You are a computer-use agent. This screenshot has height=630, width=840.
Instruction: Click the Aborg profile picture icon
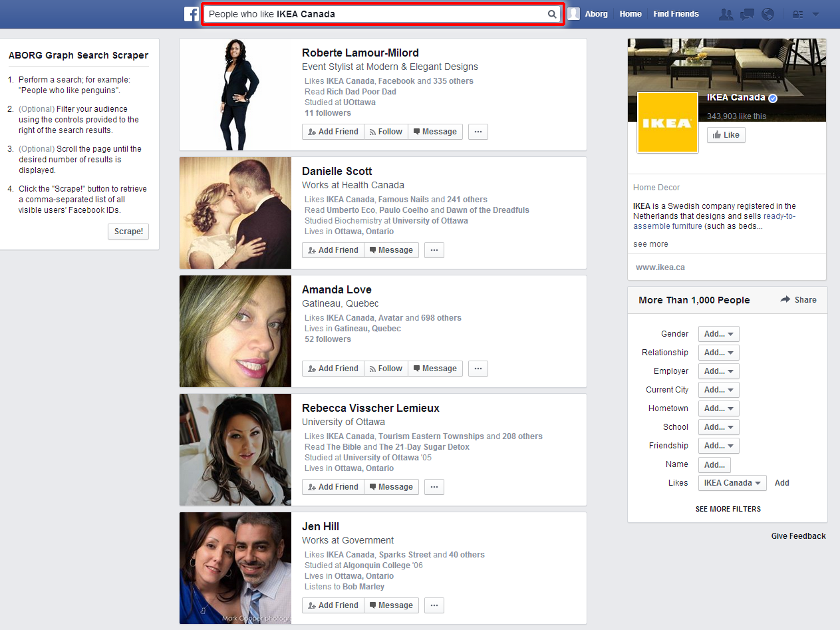pos(573,14)
